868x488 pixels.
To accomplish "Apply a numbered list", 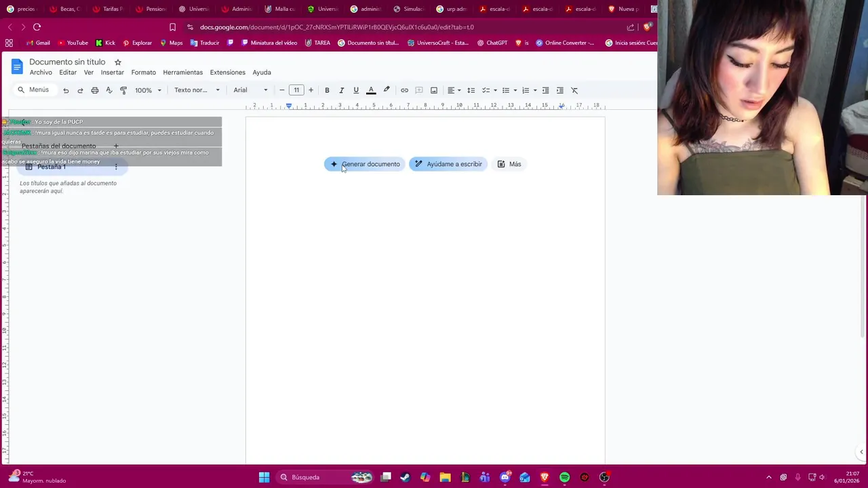I will click(526, 90).
